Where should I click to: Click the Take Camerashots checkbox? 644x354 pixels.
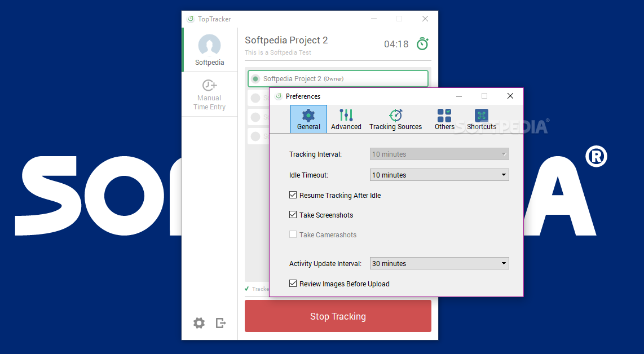[293, 234]
